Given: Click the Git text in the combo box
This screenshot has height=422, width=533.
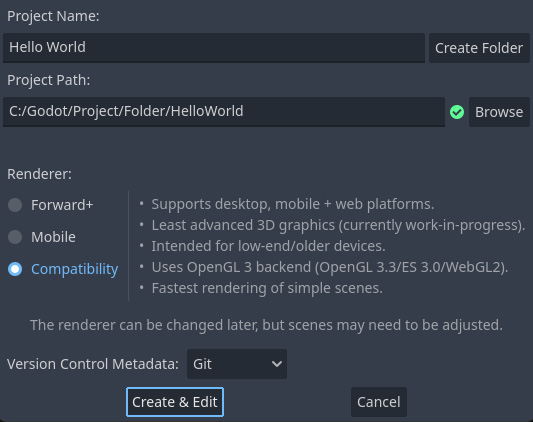Looking at the screenshot, I should (x=202, y=364).
